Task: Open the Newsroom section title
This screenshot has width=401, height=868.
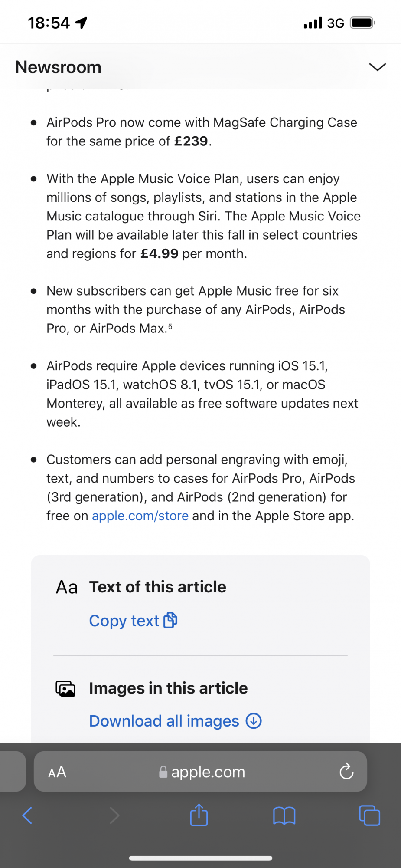Action: [59, 67]
